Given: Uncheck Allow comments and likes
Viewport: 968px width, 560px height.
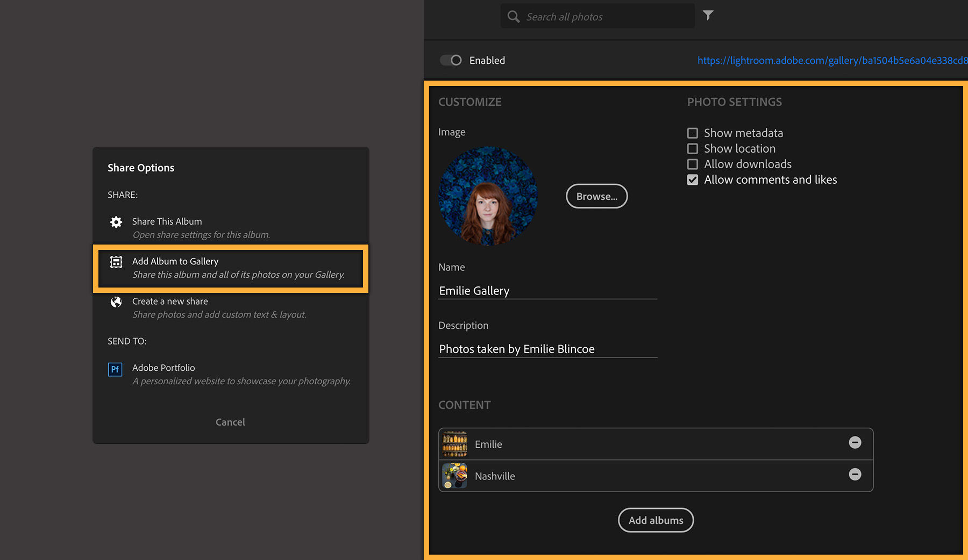Looking at the screenshot, I should [692, 180].
